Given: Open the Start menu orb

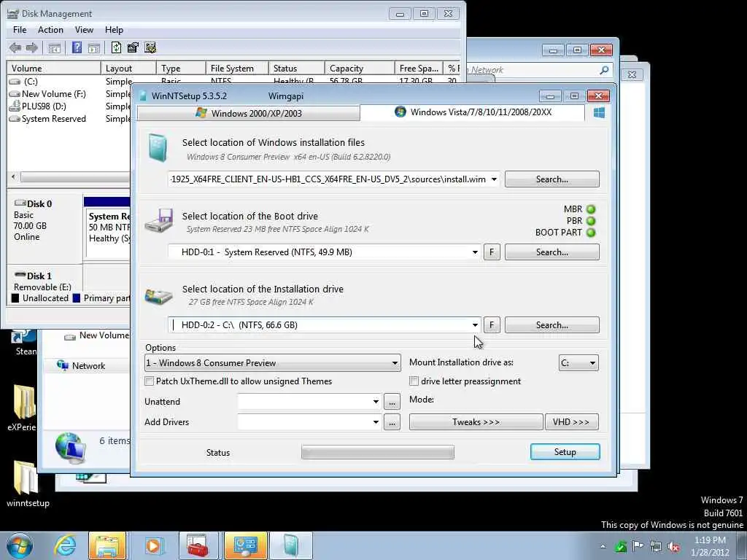Looking at the screenshot, I should coord(19,546).
